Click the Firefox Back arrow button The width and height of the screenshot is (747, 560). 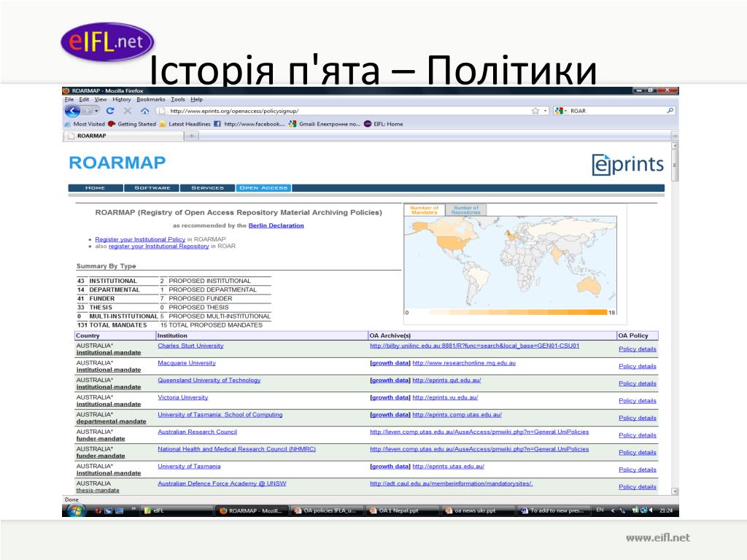point(72,111)
